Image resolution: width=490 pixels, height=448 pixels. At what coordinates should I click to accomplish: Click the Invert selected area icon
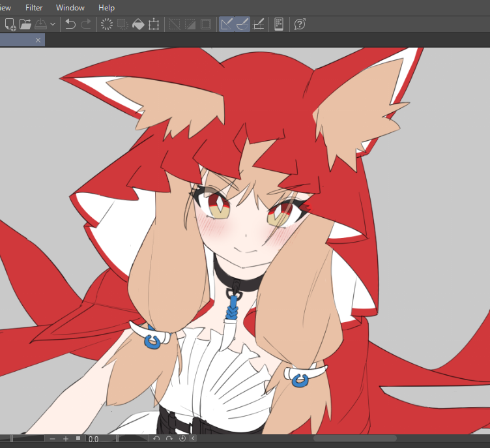tap(190, 24)
